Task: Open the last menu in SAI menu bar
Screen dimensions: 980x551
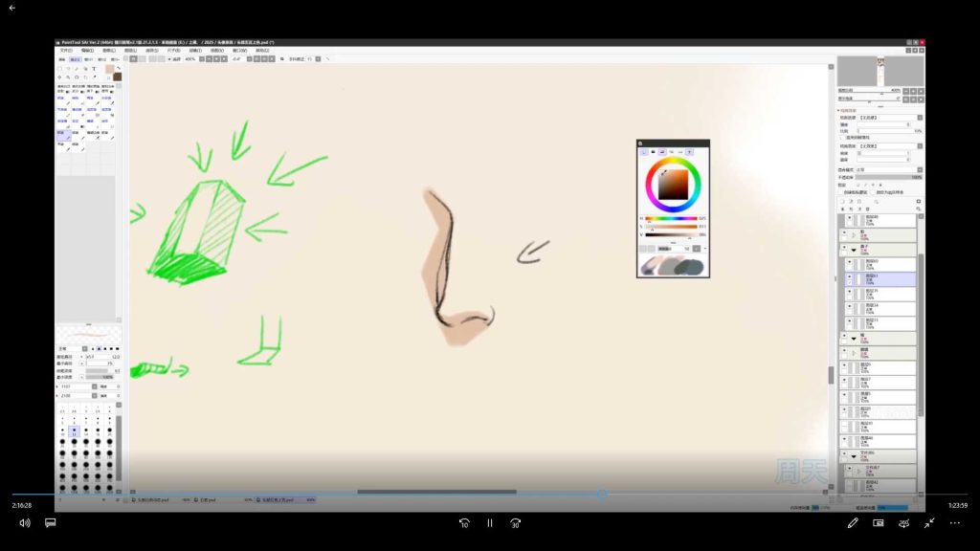Action: tap(261, 51)
